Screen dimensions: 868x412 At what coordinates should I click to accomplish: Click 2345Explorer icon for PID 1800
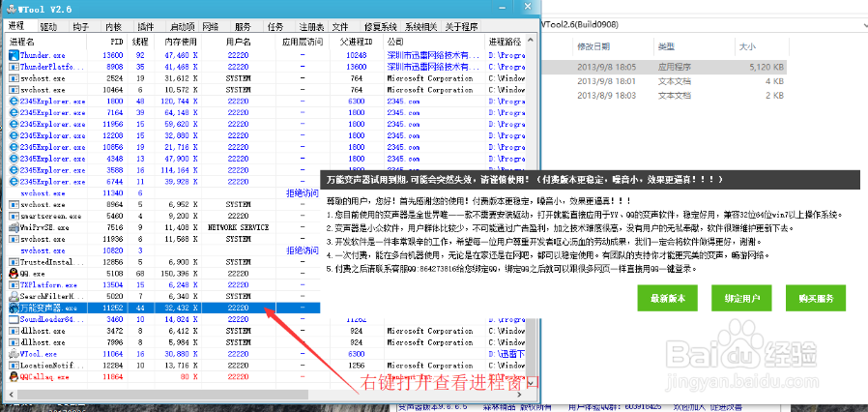14,102
